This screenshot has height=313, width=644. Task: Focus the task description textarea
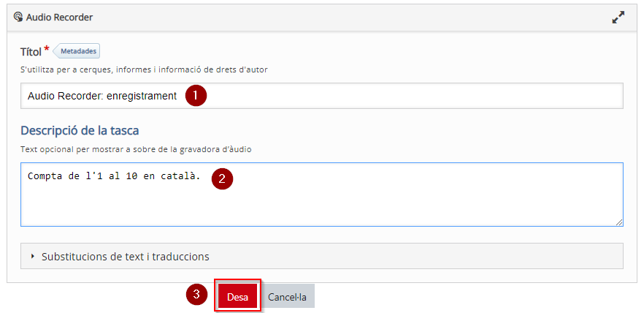pos(321,195)
